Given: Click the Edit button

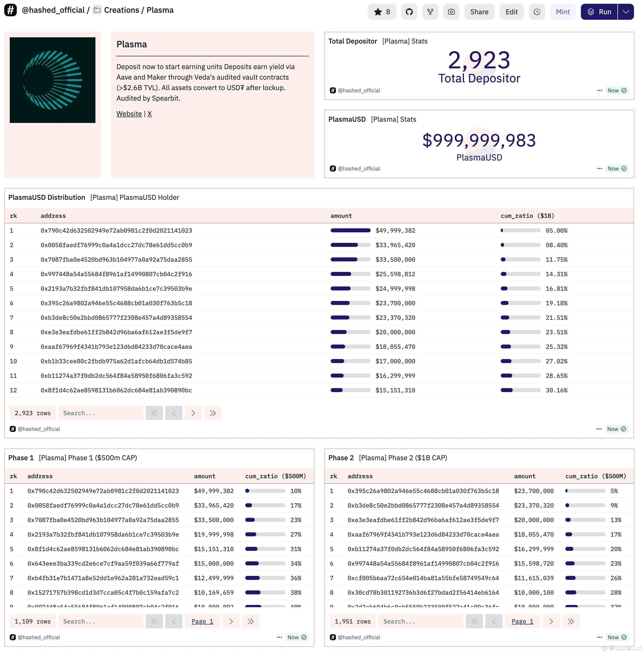Looking at the screenshot, I should click(x=511, y=12).
